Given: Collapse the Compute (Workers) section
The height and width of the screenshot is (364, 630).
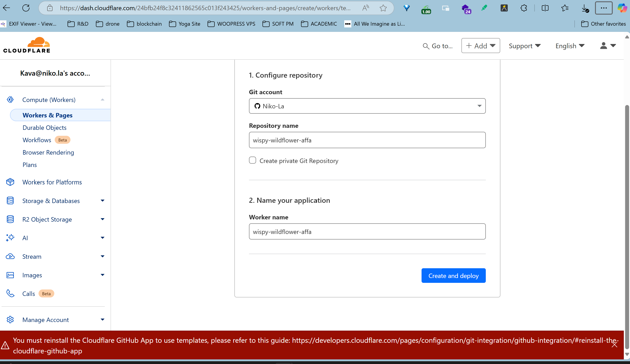Looking at the screenshot, I should pyautogui.click(x=103, y=100).
